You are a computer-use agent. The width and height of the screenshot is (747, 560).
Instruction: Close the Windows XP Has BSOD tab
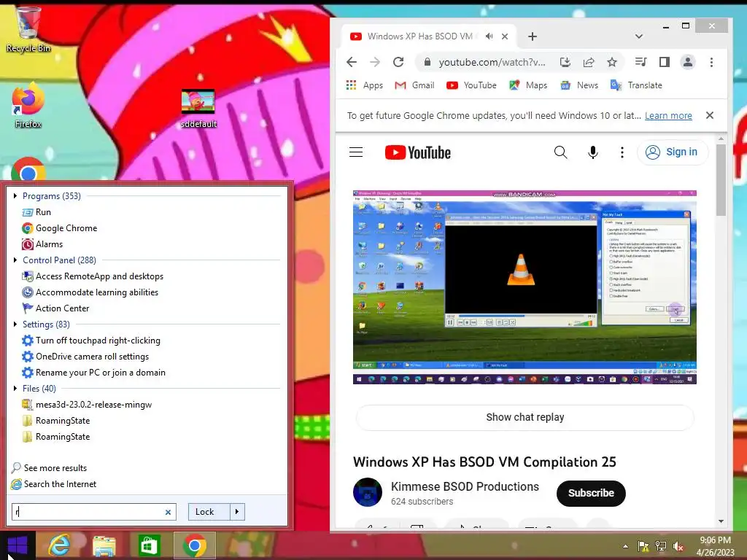pos(505,36)
